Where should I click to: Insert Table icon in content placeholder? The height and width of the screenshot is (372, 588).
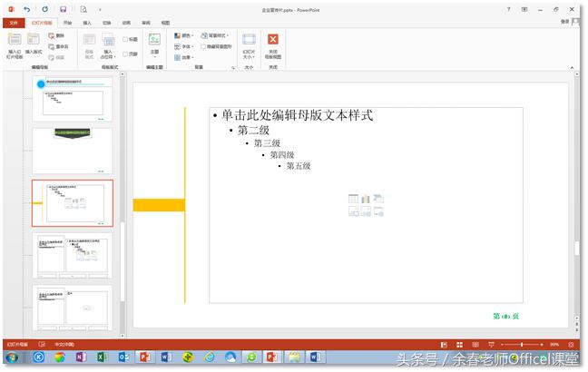coord(353,199)
